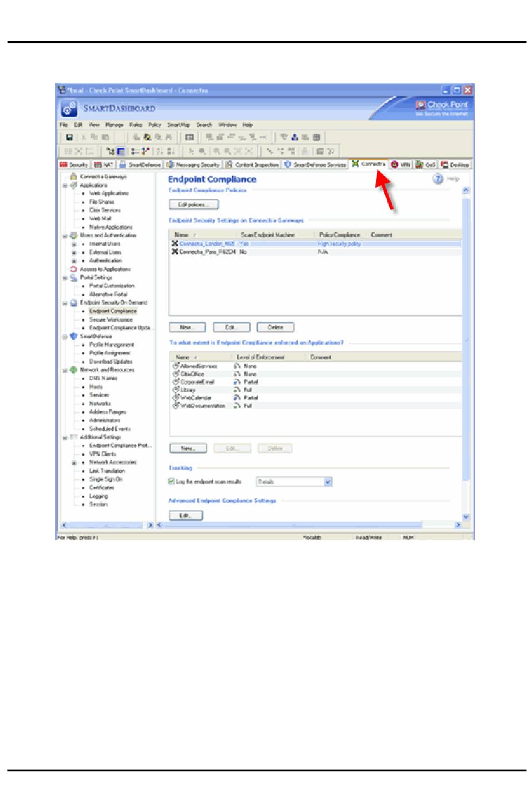Click Edit under gateways list
The width and height of the screenshot is (528, 812).
click(231, 327)
